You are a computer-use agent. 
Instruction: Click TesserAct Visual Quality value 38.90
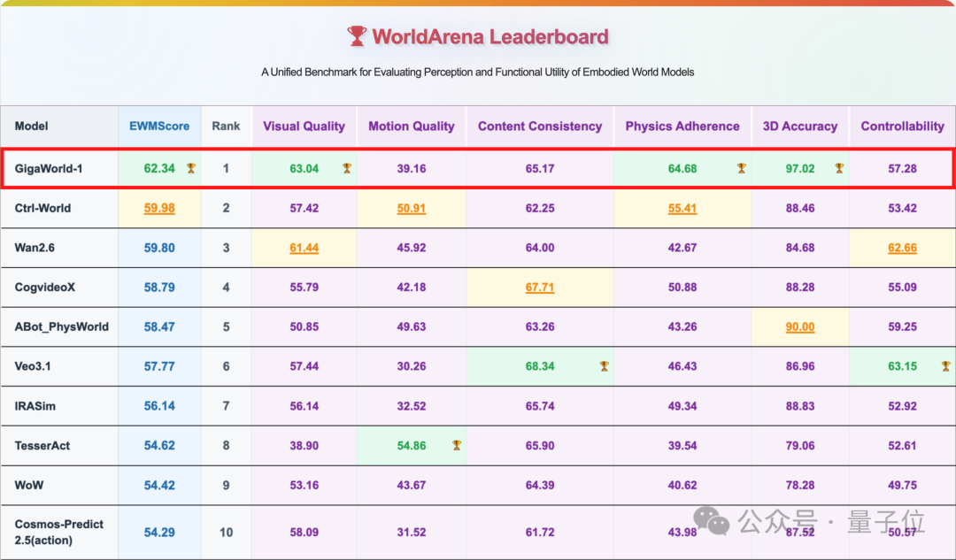tap(304, 446)
